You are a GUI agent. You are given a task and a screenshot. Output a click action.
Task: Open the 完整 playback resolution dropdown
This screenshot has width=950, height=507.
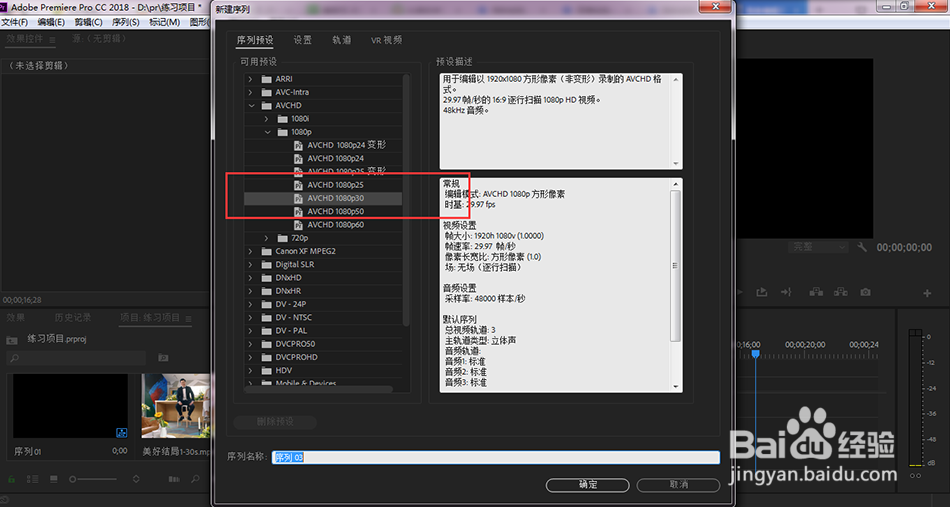tap(817, 247)
